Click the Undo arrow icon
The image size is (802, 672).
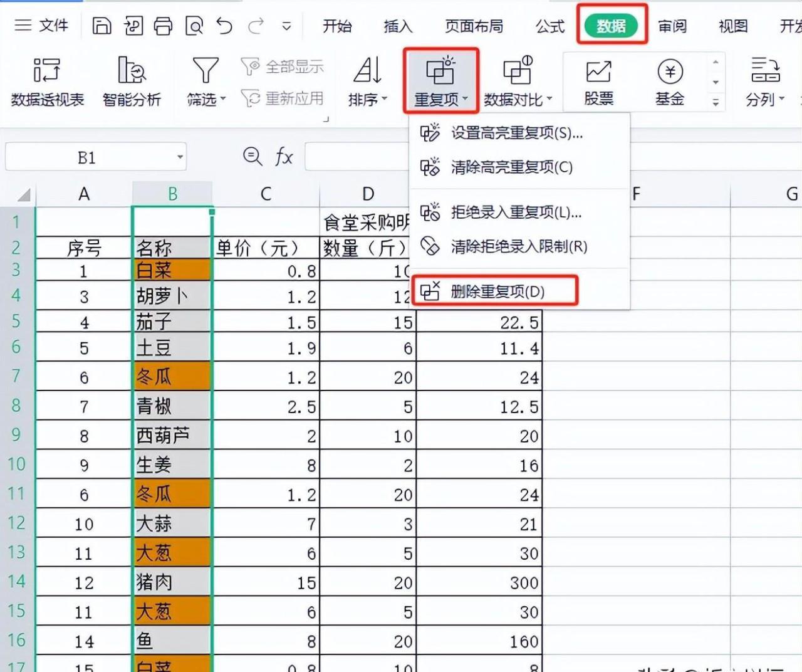tap(224, 26)
